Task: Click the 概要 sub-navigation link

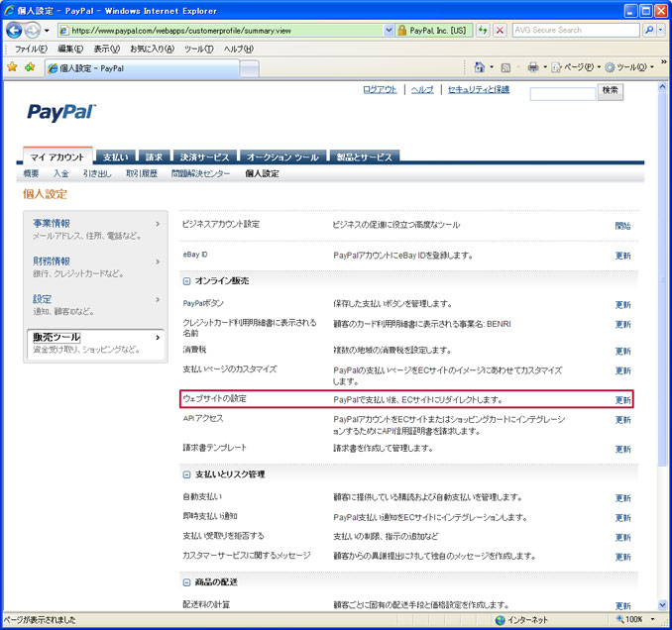Action: (x=31, y=173)
